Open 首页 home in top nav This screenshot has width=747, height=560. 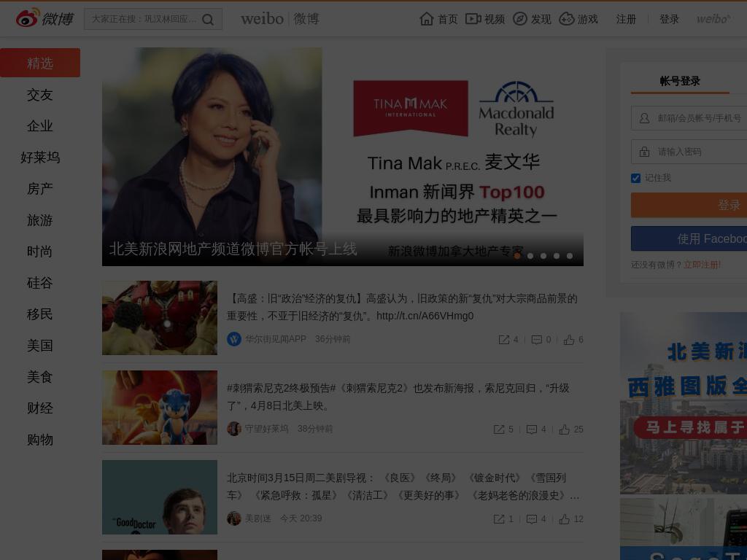click(438, 19)
